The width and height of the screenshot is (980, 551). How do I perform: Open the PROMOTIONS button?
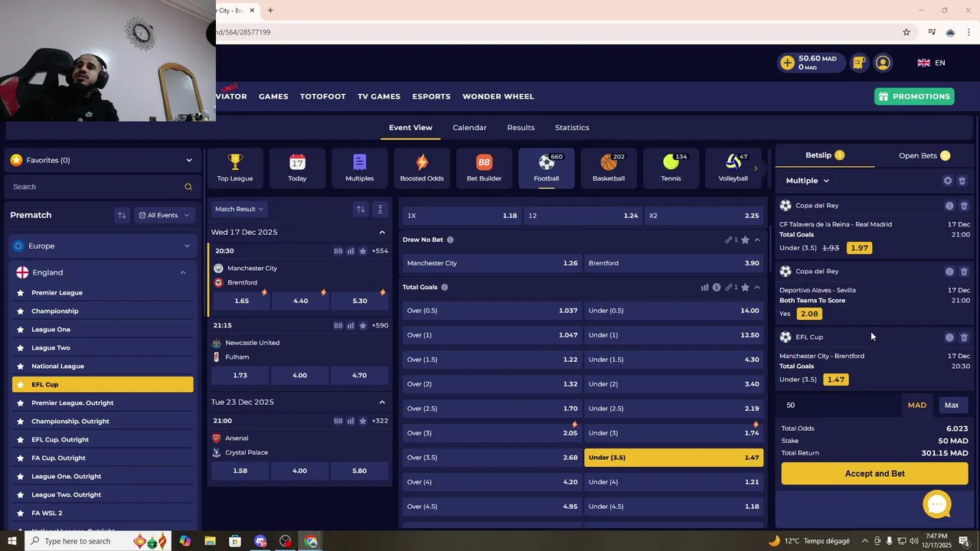pyautogui.click(x=914, y=96)
